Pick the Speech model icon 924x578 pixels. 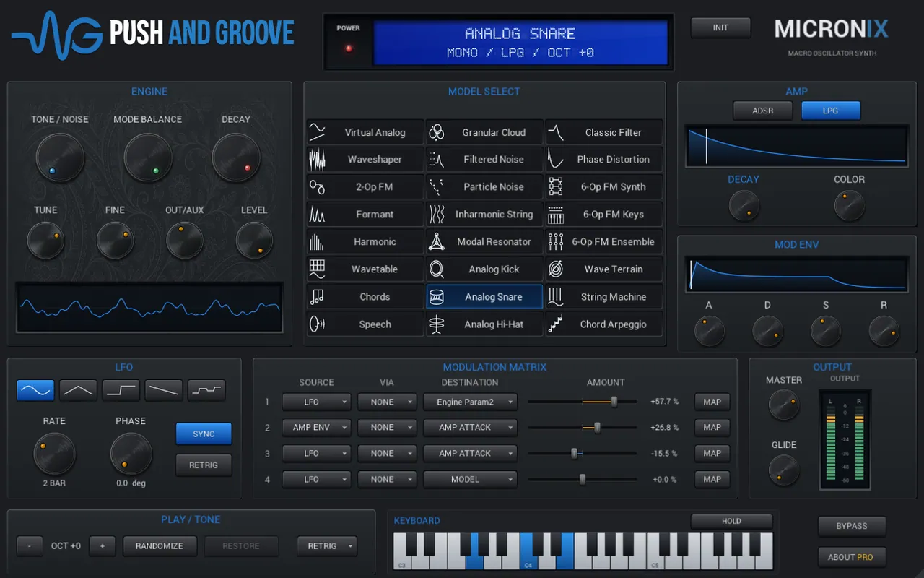point(317,324)
